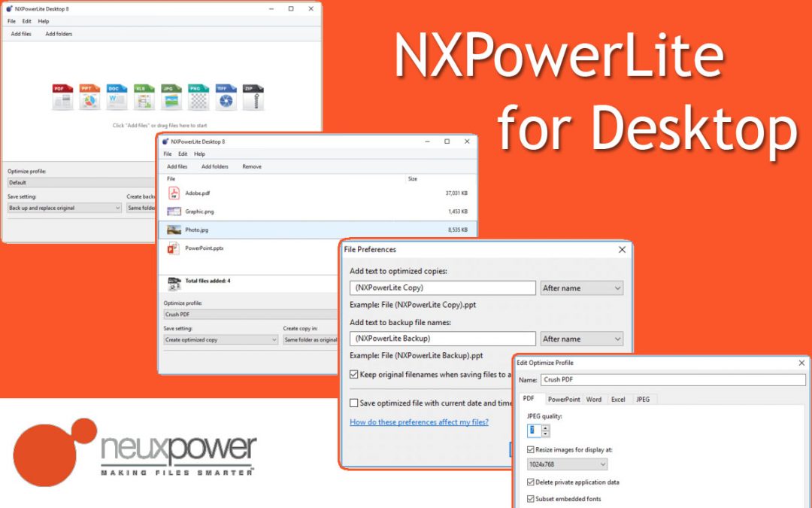Open the Crush PDF optimize profile dropdown

(x=250, y=314)
